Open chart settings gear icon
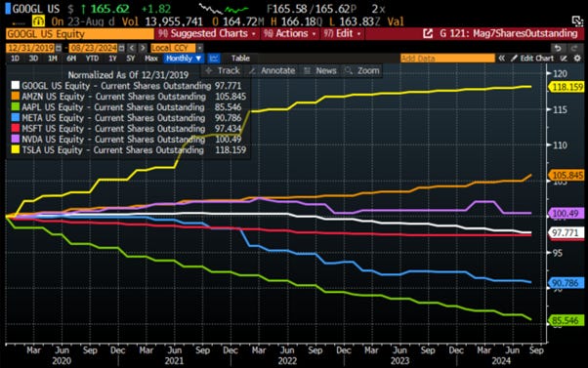588x368 pixels. (x=577, y=59)
